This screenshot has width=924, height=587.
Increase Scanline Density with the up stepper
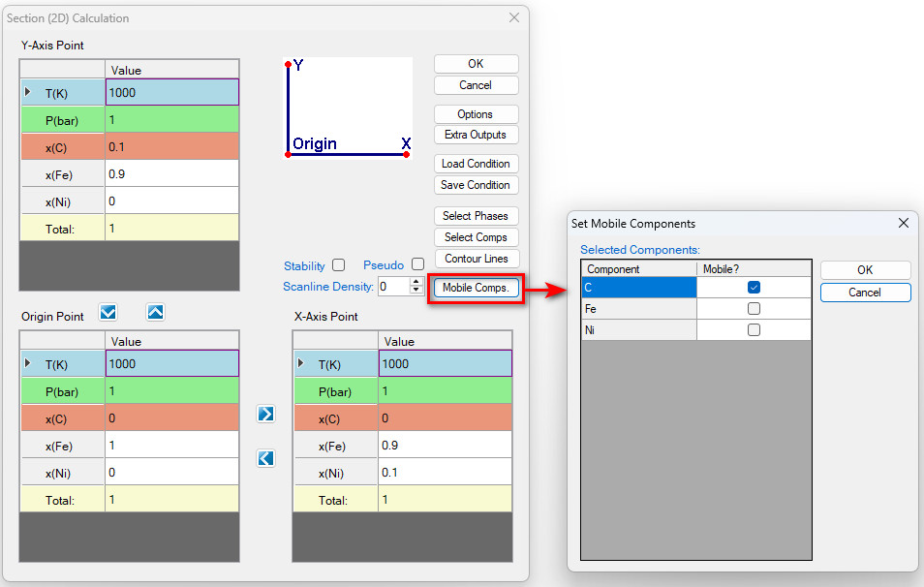(x=416, y=282)
